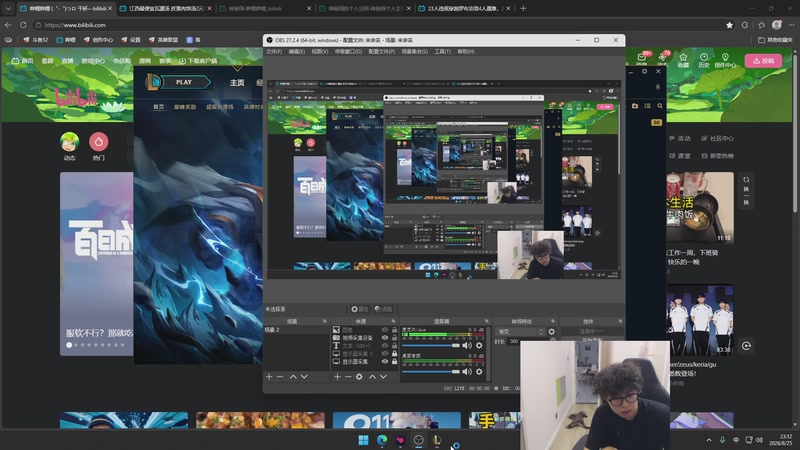Open source Filters (滤镜) button in OBS

(383, 309)
